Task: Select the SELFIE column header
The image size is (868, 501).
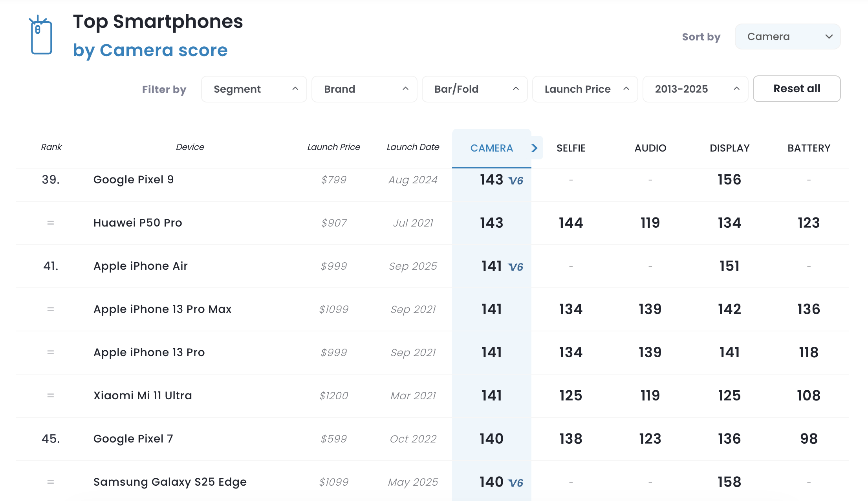Action: pyautogui.click(x=571, y=148)
